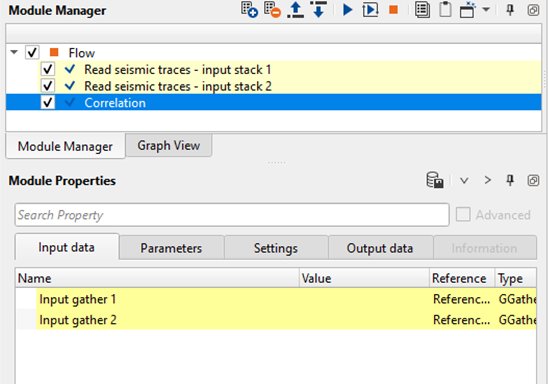Open the Input data tab
Image resolution: width=548 pixels, height=384 pixels.
(66, 247)
